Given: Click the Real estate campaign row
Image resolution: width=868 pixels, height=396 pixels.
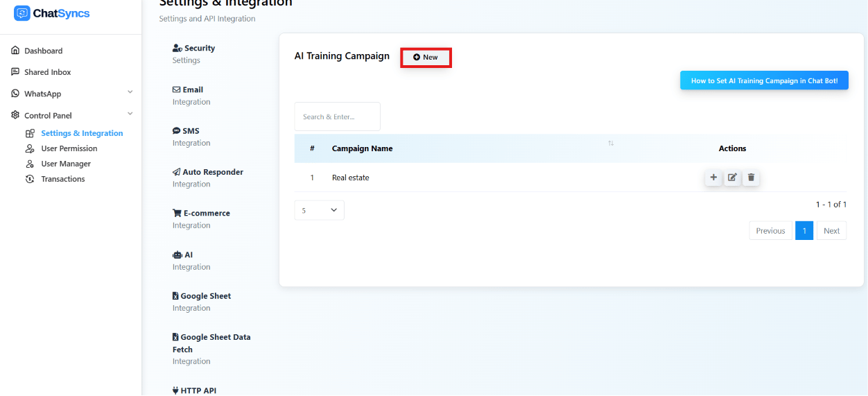Looking at the screenshot, I should point(571,178).
